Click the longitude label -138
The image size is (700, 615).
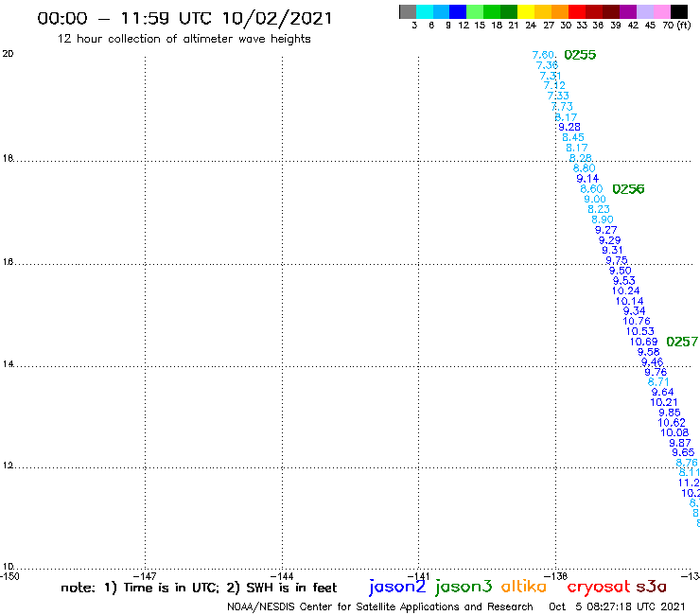pos(556,576)
